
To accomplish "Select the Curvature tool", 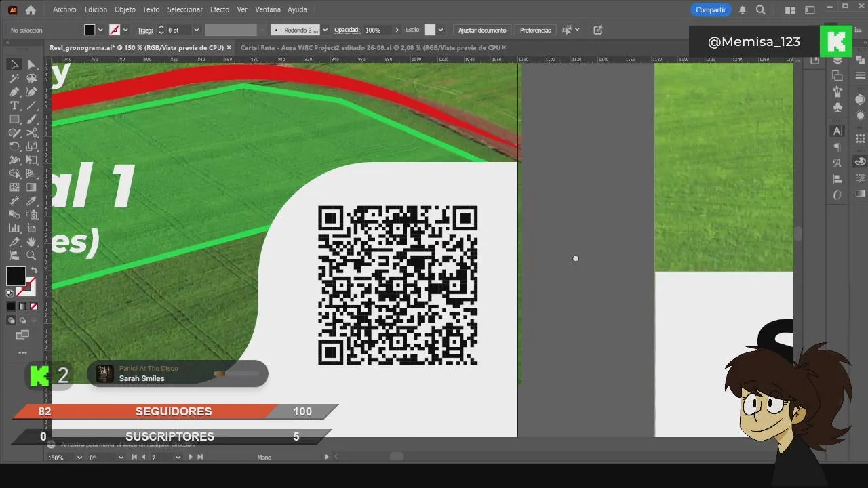I will coord(31,91).
